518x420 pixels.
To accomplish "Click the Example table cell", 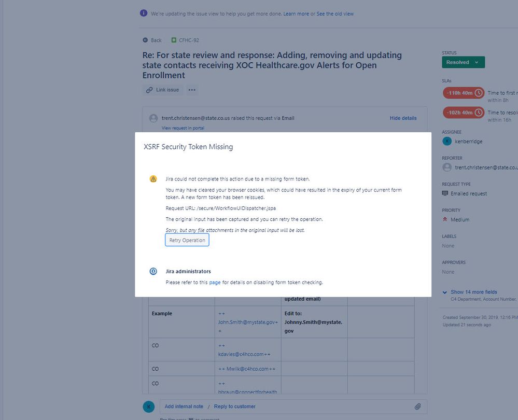I will [181, 322].
